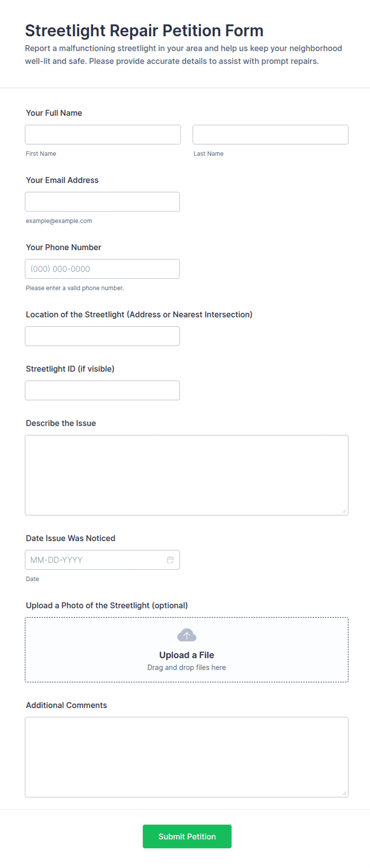370x868 pixels.
Task: Click the First Name input field
Action: pyautogui.click(x=103, y=135)
